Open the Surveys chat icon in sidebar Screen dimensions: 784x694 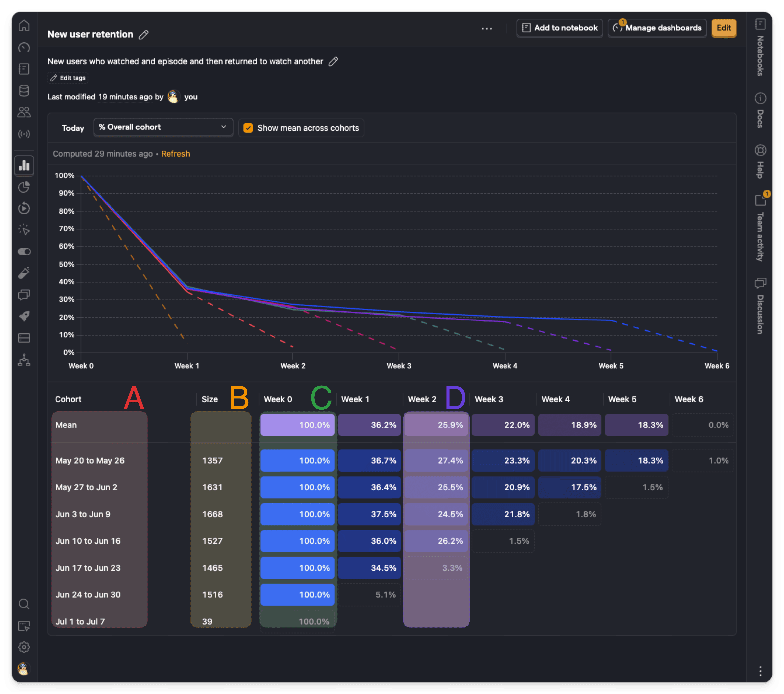point(24,294)
